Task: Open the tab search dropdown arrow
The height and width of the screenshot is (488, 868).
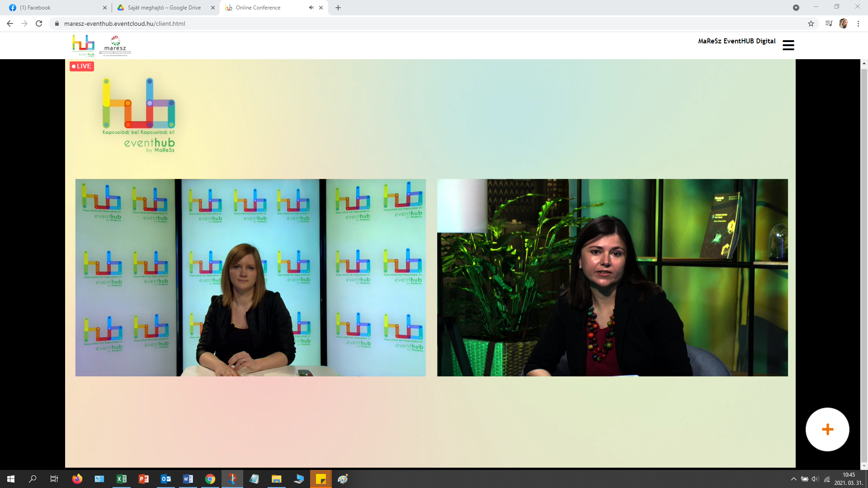Action: 796,8
